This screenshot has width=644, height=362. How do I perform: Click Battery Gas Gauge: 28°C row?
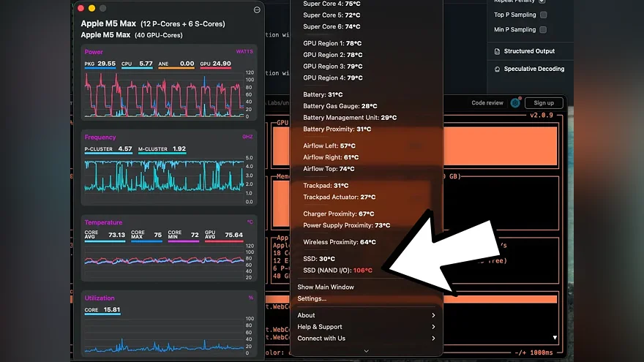pyautogui.click(x=340, y=105)
